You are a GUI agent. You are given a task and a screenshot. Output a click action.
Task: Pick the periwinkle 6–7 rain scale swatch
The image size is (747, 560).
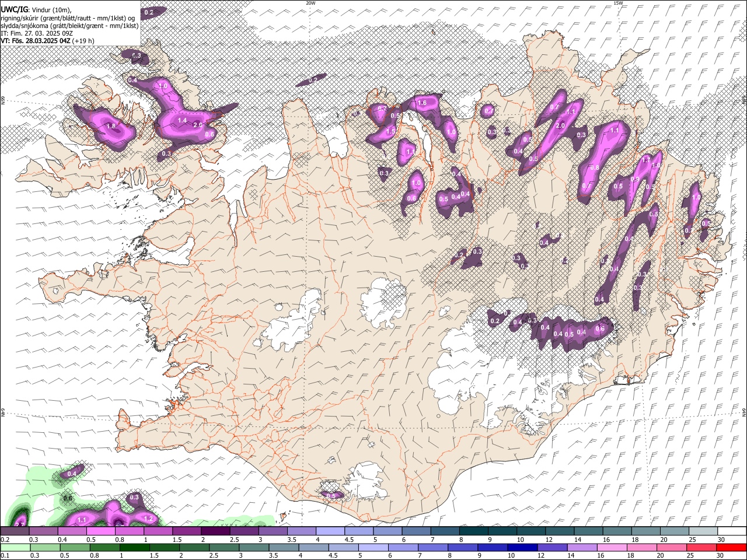pos(403,547)
